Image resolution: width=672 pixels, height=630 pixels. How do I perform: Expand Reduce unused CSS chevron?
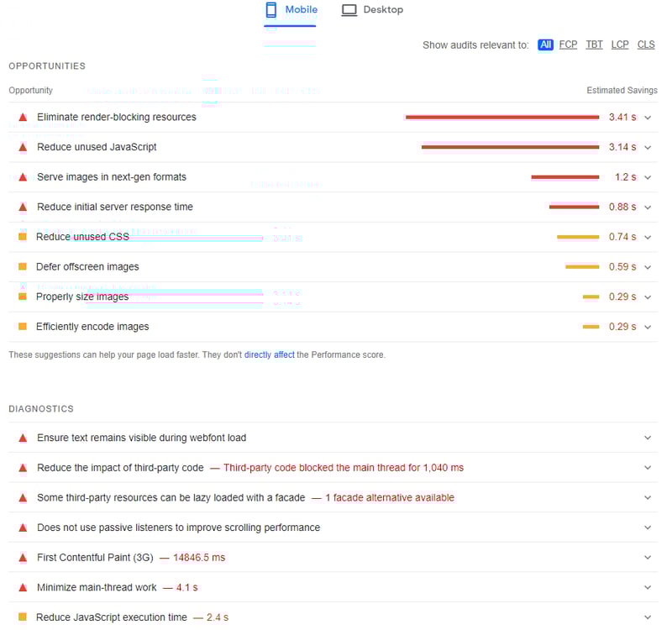648,238
